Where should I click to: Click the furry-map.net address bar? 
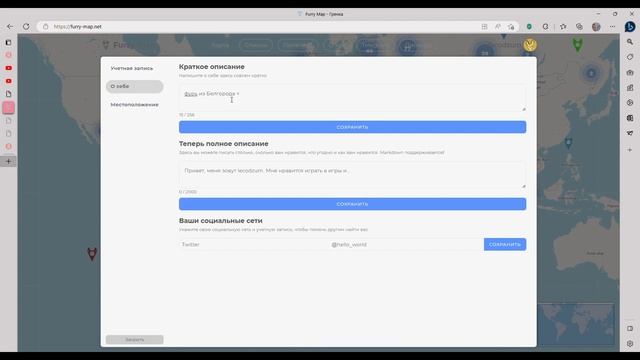coord(261,27)
